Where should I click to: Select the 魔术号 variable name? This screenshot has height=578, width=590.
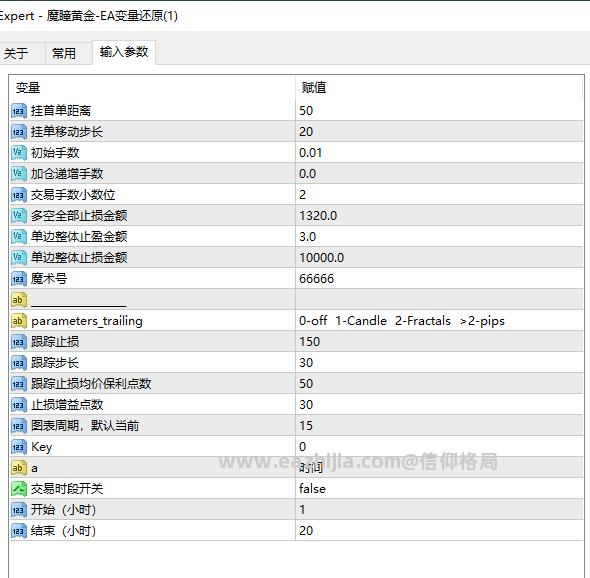click(49, 279)
